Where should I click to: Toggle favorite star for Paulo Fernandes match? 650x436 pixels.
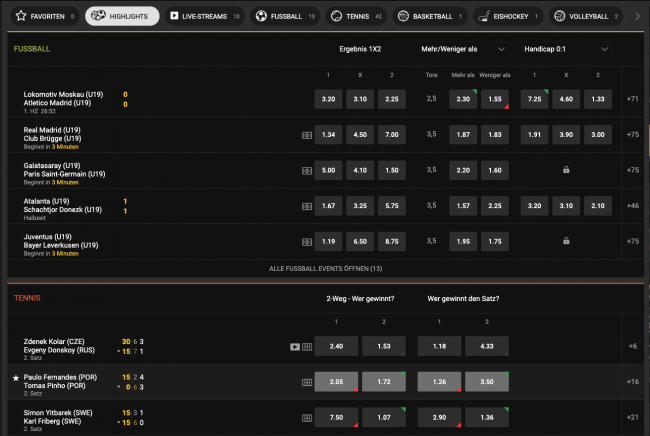point(15,378)
